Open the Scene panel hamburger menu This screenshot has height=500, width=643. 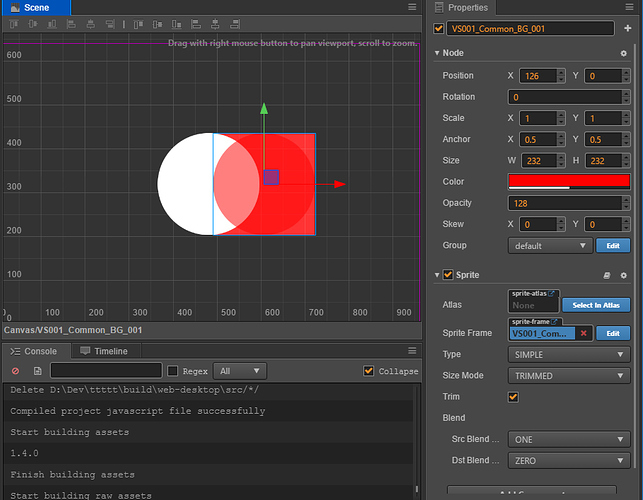pos(413,7)
